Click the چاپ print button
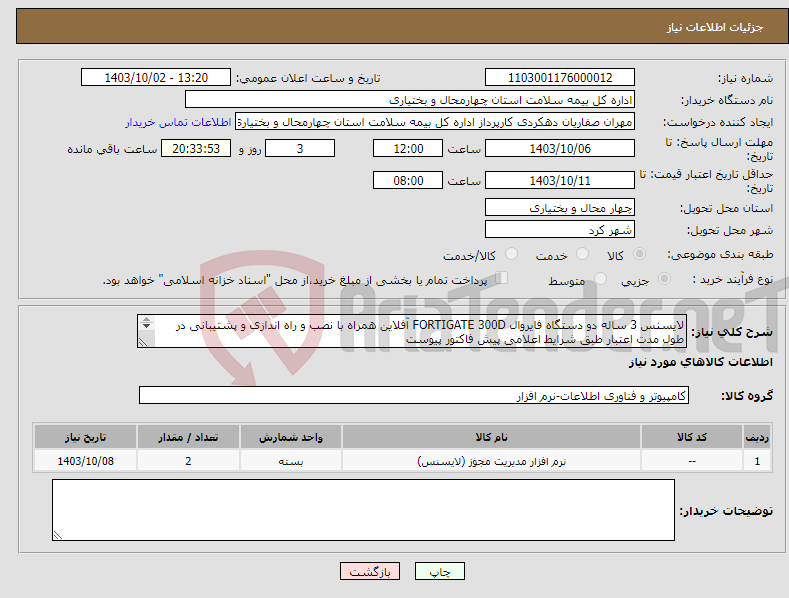789x598 pixels. coord(440,571)
